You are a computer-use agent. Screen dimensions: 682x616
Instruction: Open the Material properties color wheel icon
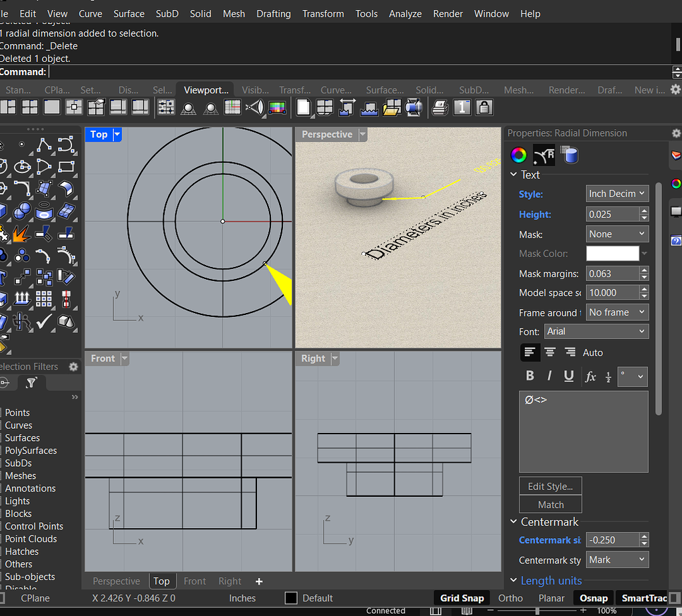(518, 155)
